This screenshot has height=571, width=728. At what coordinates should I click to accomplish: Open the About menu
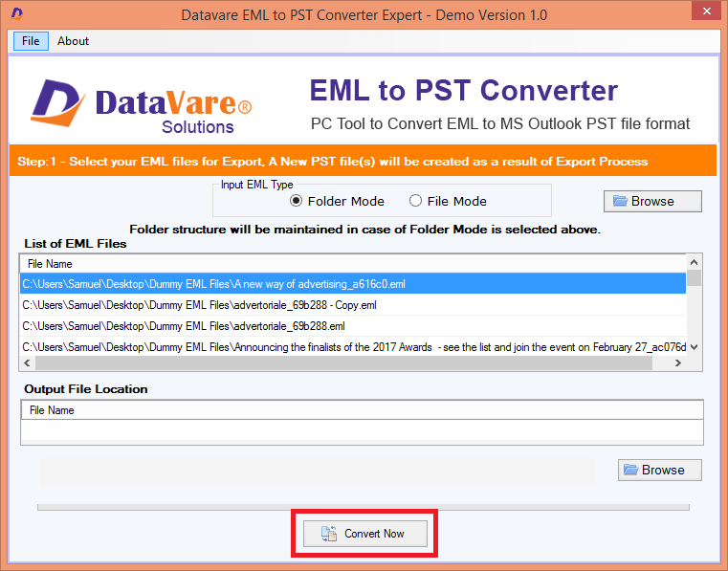point(73,41)
